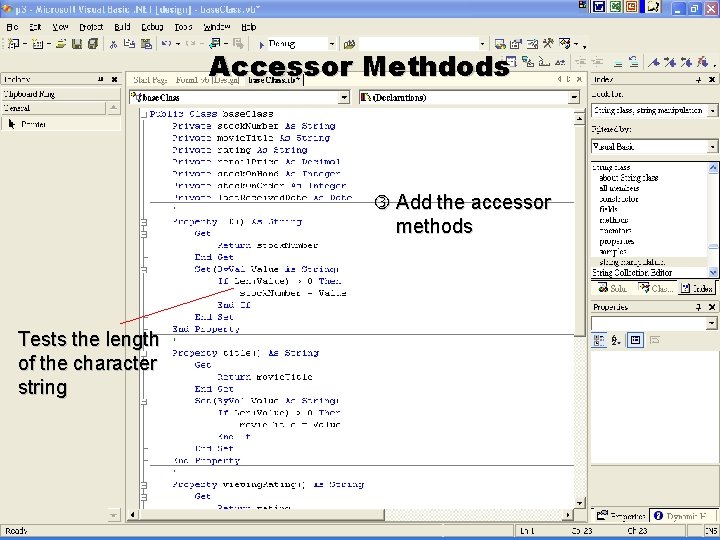This screenshot has width=720, height=540.
Task: Select 'methods' index entry
Action: pos(614,220)
